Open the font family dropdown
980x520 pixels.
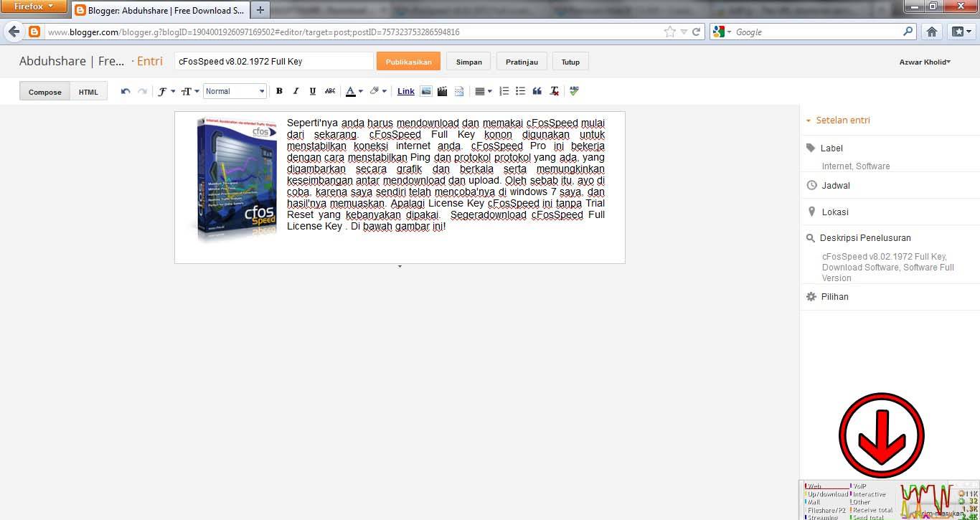pyautogui.click(x=166, y=91)
